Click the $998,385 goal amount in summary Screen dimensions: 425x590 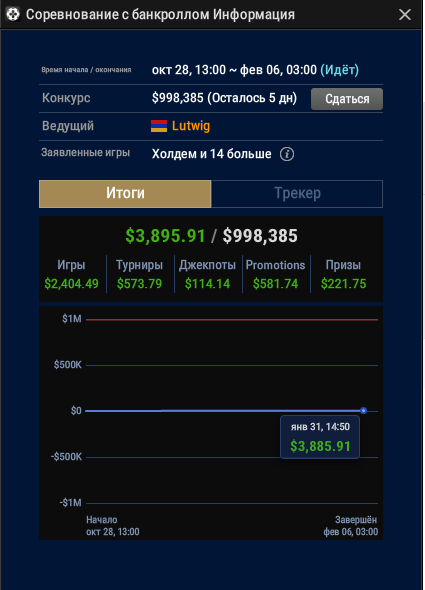(x=260, y=236)
